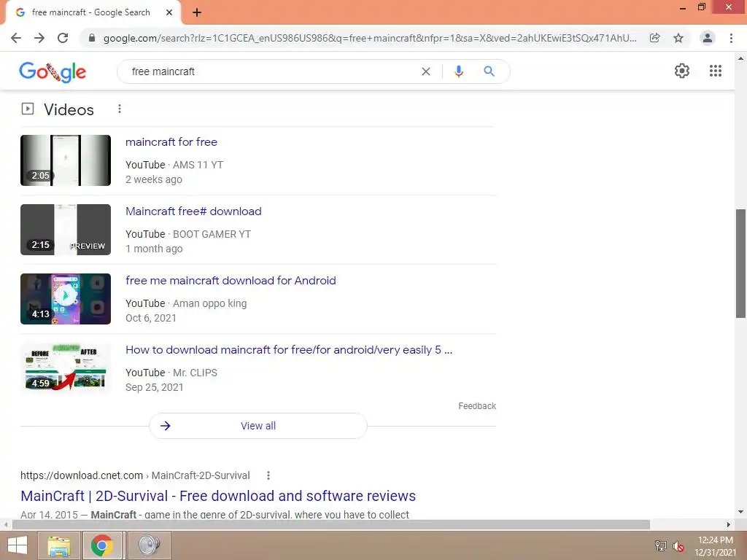Image resolution: width=747 pixels, height=560 pixels.
Task: Open the taskbar clock and date
Action: pyautogui.click(x=715, y=546)
